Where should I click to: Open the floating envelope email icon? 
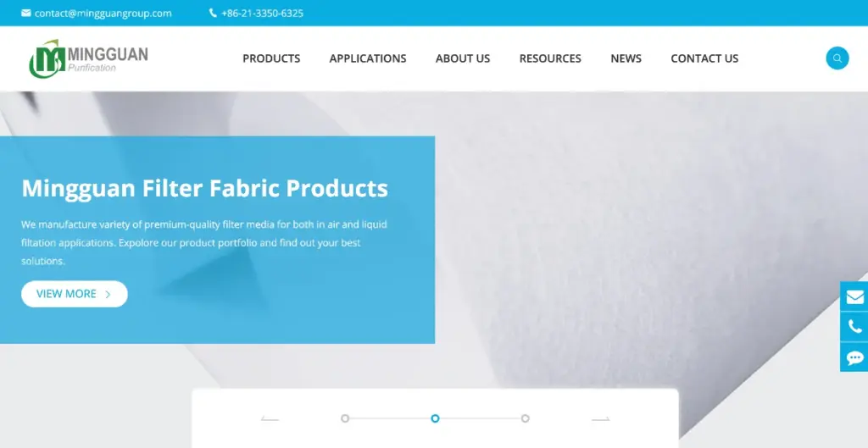[x=854, y=297]
